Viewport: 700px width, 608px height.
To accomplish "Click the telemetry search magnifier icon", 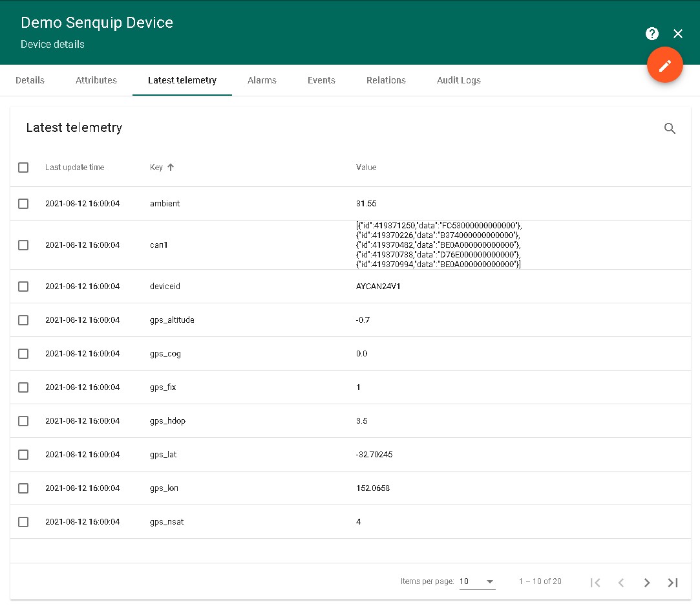I will (670, 129).
